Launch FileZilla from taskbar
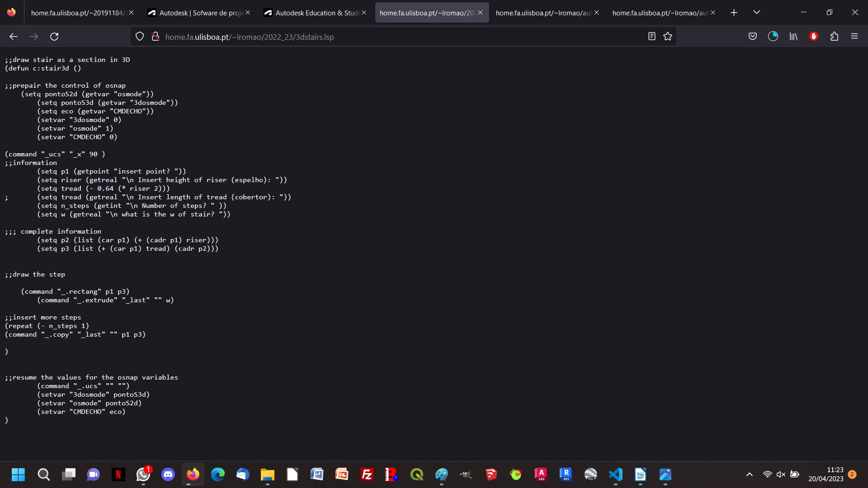 click(x=367, y=474)
